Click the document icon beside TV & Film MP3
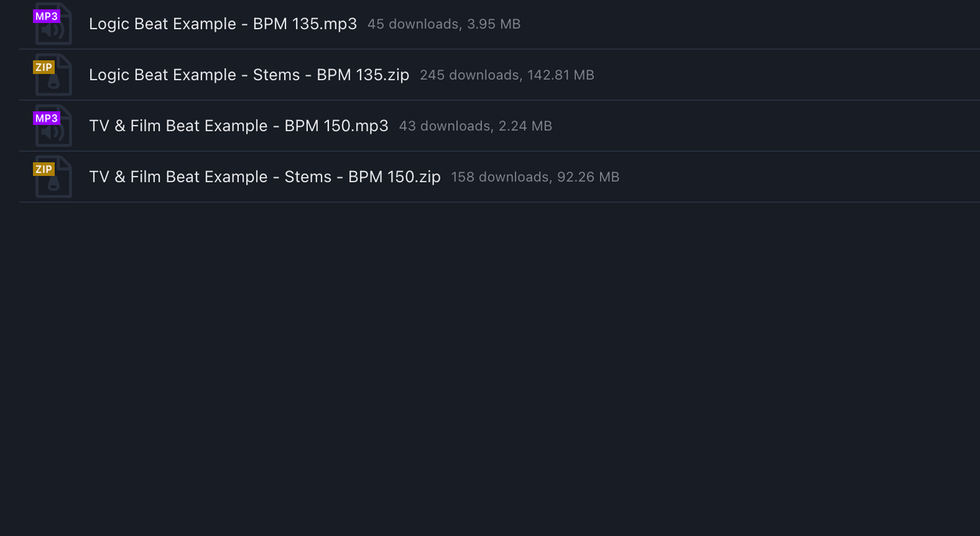The image size is (980, 536). (53, 126)
